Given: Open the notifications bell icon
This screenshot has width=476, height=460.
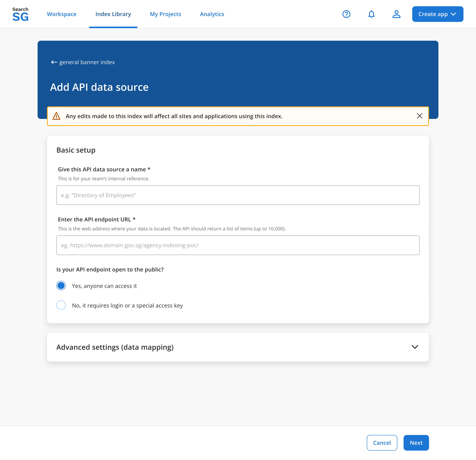Looking at the screenshot, I should 371,14.
